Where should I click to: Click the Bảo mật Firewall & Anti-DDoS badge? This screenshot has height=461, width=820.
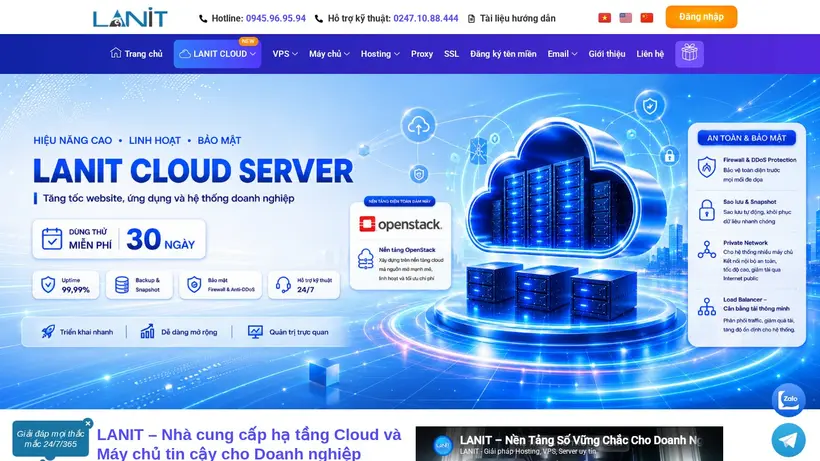coord(220,285)
